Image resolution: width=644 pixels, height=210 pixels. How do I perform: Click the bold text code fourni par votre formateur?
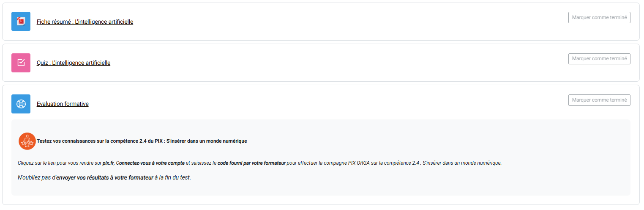pyautogui.click(x=251, y=163)
